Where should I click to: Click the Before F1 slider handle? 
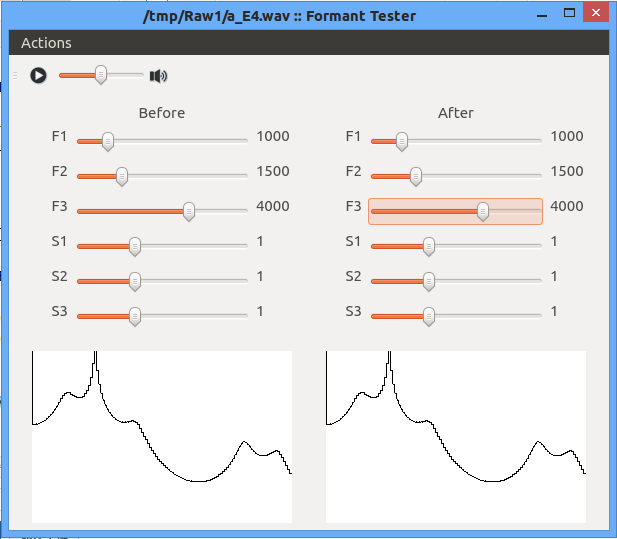click(x=108, y=142)
